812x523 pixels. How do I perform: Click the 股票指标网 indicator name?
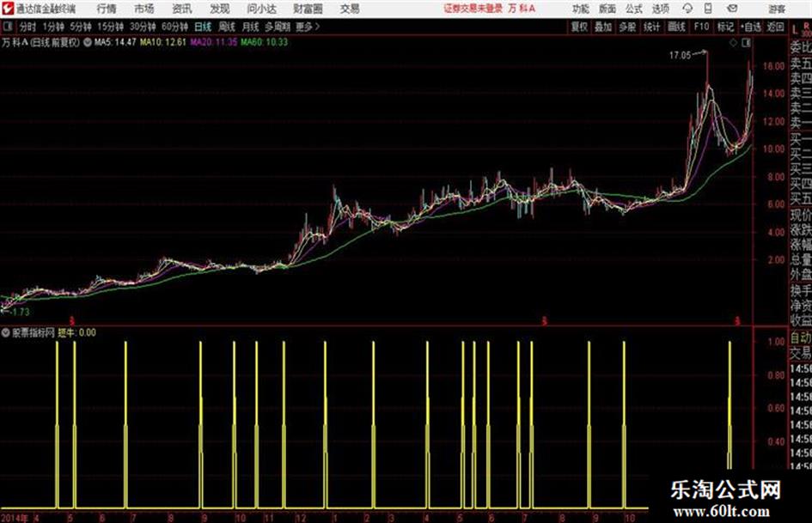click(x=34, y=332)
